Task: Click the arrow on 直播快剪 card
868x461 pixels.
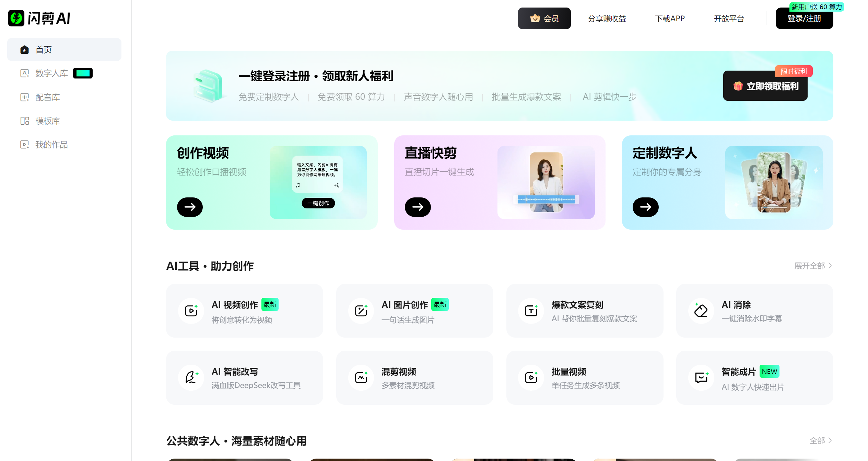Action: click(418, 207)
